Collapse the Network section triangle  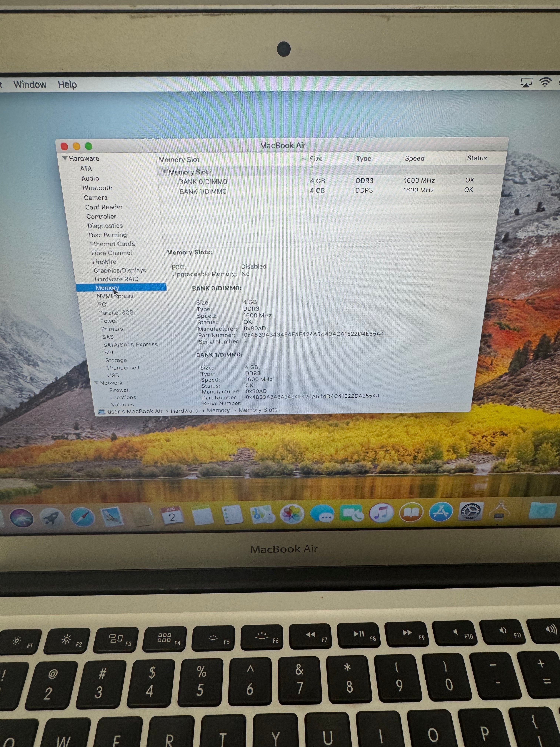point(96,383)
